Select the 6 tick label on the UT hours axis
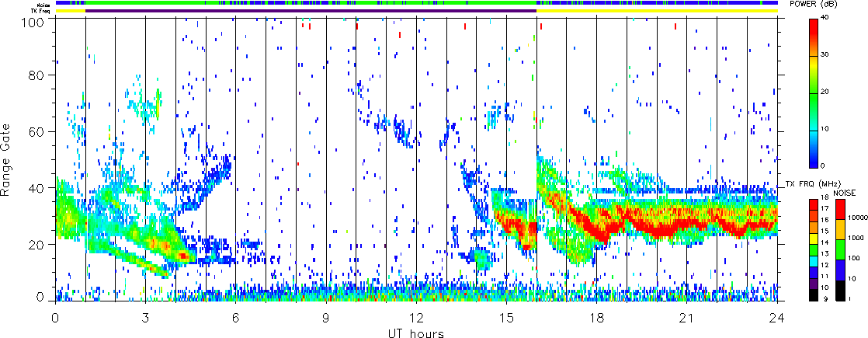 click(236, 318)
